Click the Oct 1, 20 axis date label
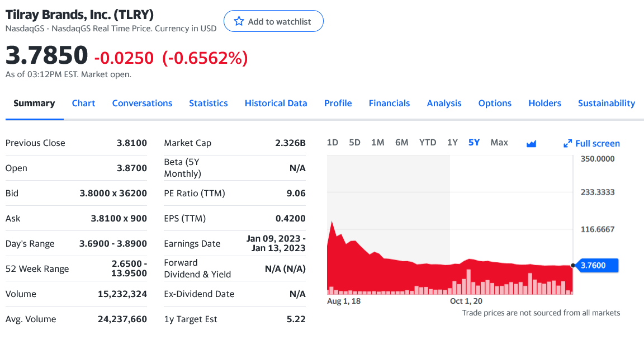Image resolution: width=644 pixels, height=344 pixels. pos(466,301)
